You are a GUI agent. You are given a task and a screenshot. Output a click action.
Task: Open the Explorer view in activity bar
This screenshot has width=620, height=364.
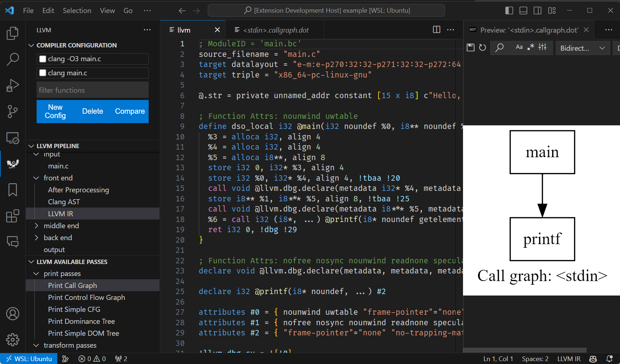pyautogui.click(x=13, y=33)
